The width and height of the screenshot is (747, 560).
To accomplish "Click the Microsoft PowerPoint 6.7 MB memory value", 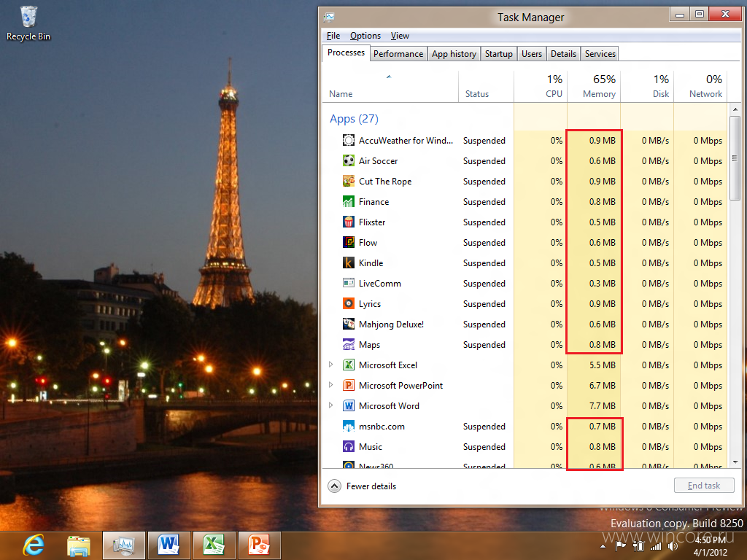I will (x=602, y=386).
